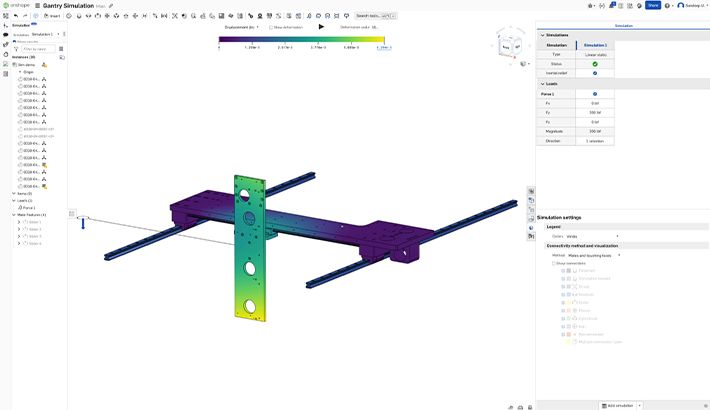Toggle the Cylindrical connection checkbox
Screen dimensions: 710x410
coord(563,318)
